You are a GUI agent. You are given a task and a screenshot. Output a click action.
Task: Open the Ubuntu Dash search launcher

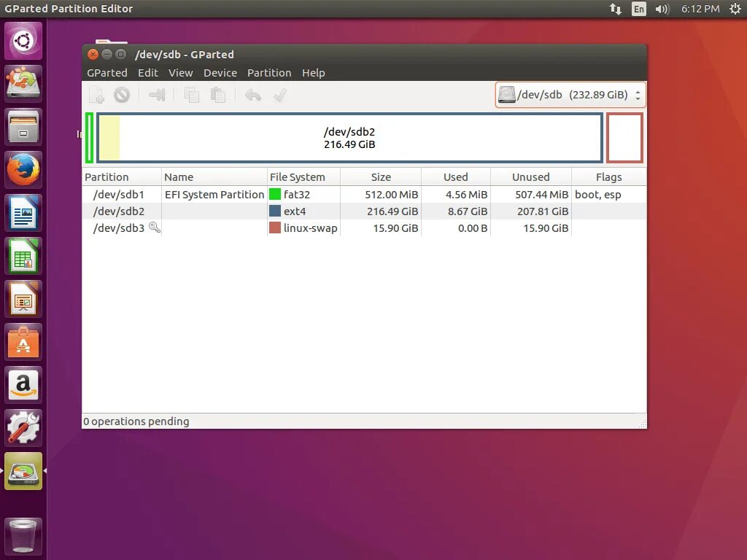point(23,41)
